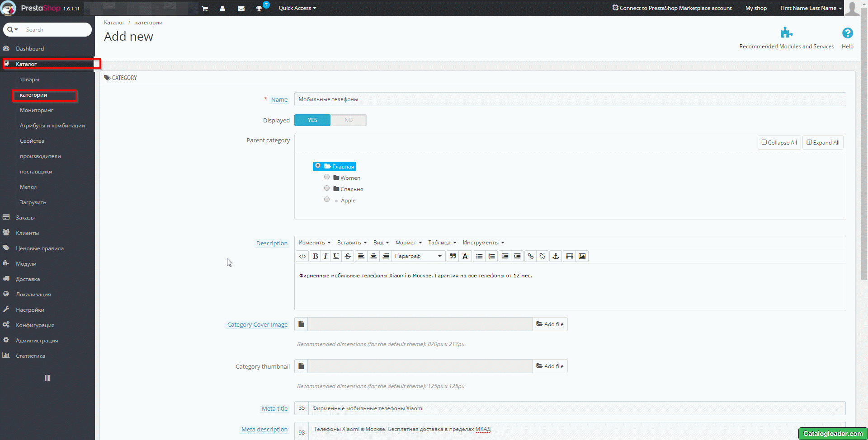Screen dimensions: 868x440
Task: Insert a video via the media icon
Action: click(x=570, y=256)
